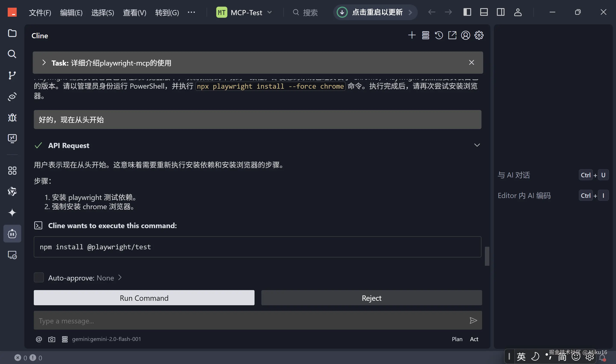The image size is (616, 364).
Task: Click the Run Command button
Action: 144,298
